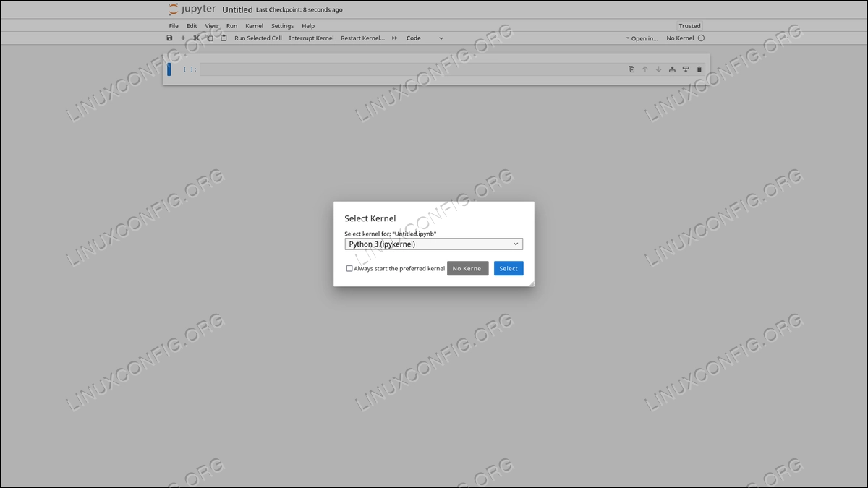This screenshot has width=868, height=488.
Task: Click the Select Kernel dialog title
Action: pyautogui.click(x=370, y=218)
